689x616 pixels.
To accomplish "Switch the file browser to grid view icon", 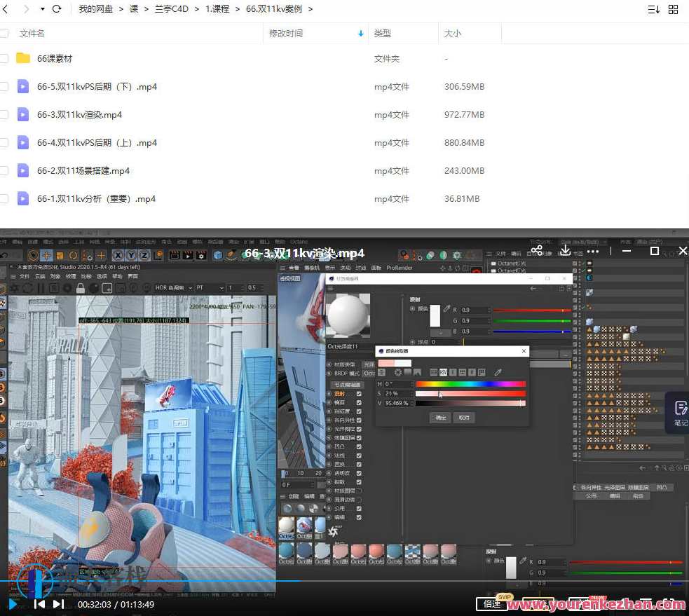I will pos(673,9).
